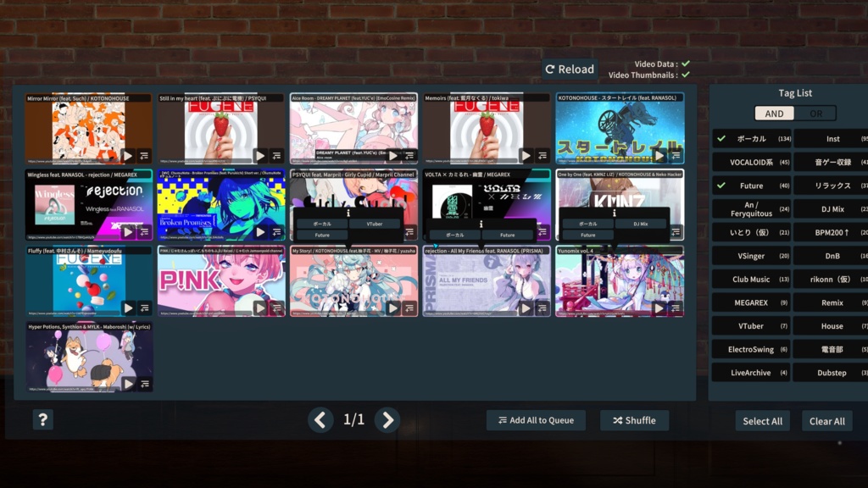Play rejection All My Friends PRISMA
This screenshot has height=488, width=868.
[x=526, y=308]
